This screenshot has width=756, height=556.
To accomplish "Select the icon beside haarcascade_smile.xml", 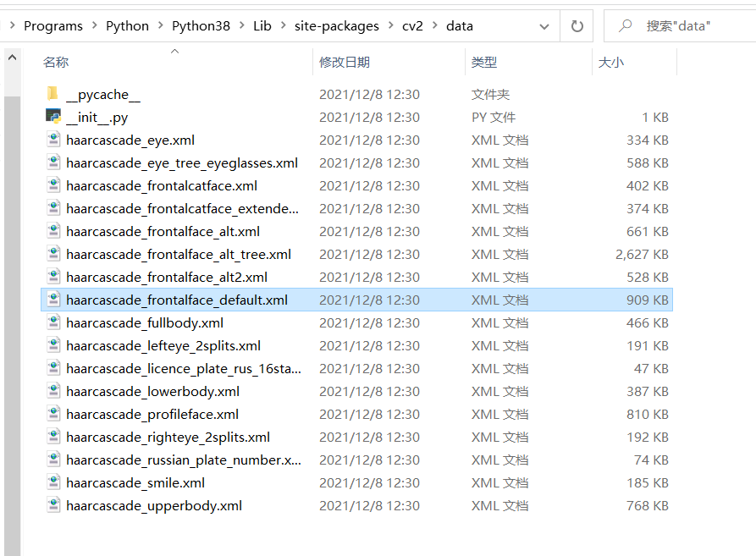I will (52, 482).
